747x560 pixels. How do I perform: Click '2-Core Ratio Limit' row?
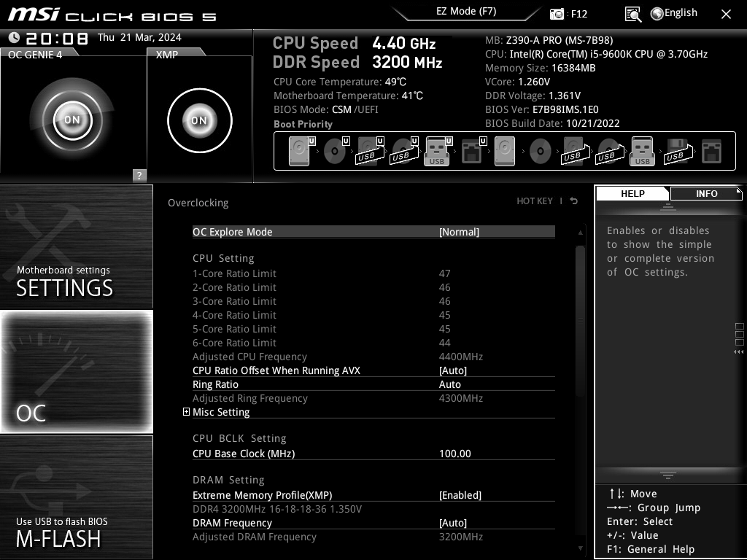pyautogui.click(x=373, y=287)
